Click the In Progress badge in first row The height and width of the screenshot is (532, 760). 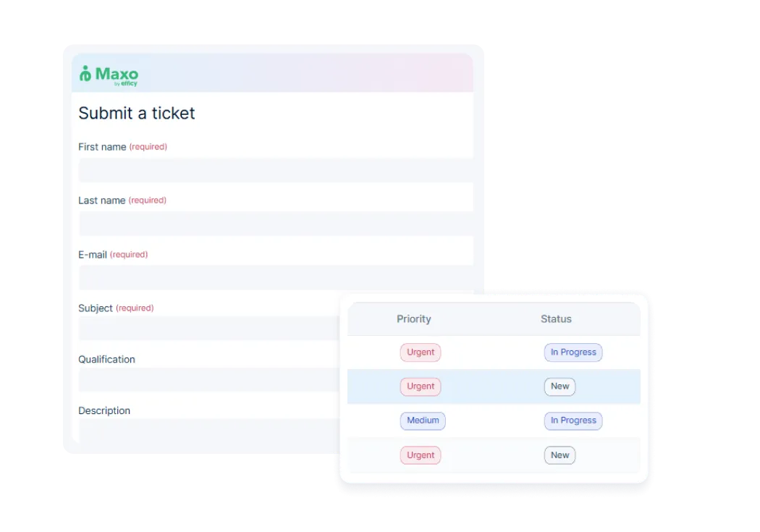point(573,352)
